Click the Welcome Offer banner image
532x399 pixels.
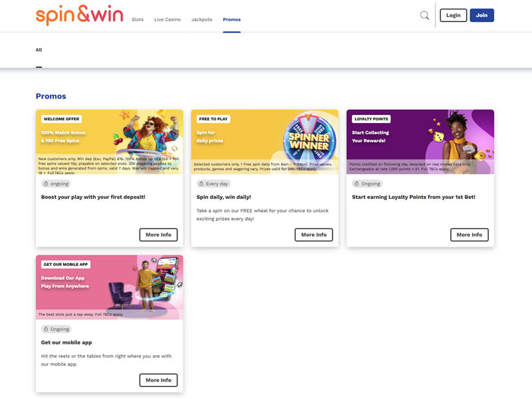(109, 142)
